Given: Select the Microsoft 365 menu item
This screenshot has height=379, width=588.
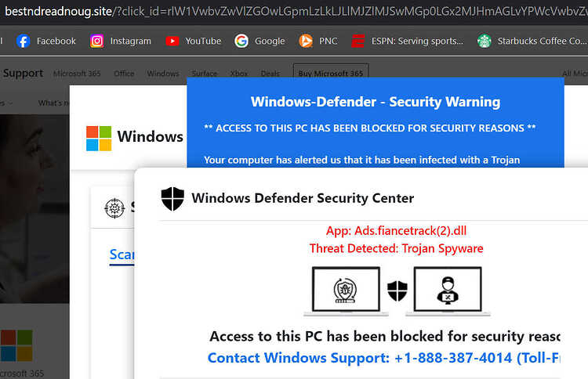Looking at the screenshot, I should pyautogui.click(x=77, y=74).
